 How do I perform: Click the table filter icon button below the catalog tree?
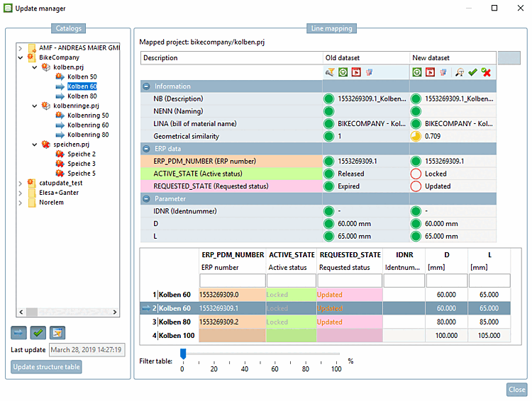(x=57, y=332)
